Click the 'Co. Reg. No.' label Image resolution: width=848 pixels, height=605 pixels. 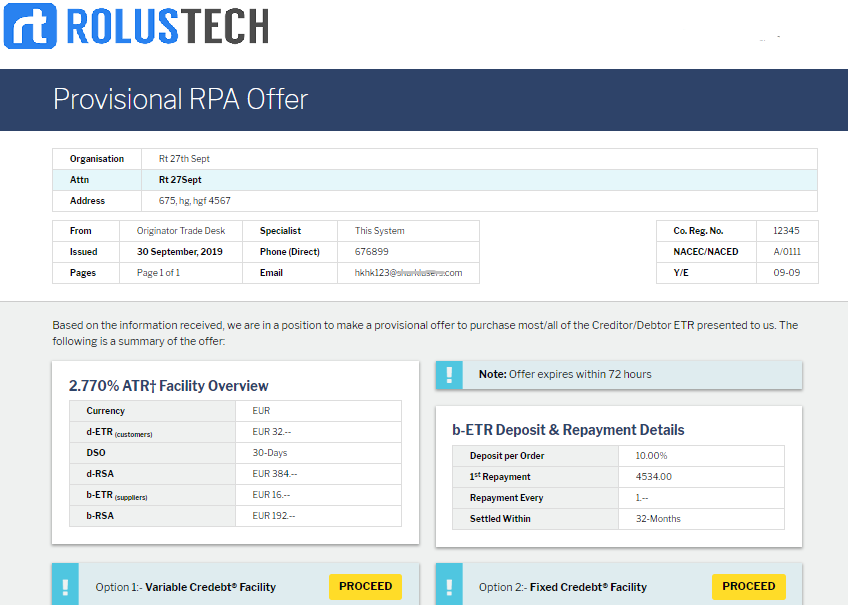tap(698, 231)
